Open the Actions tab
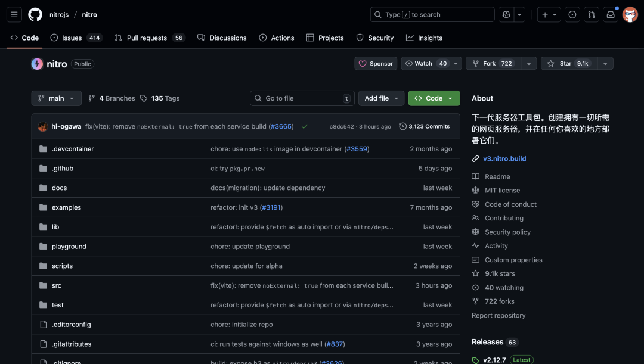This screenshot has height=364, width=644. click(x=277, y=38)
